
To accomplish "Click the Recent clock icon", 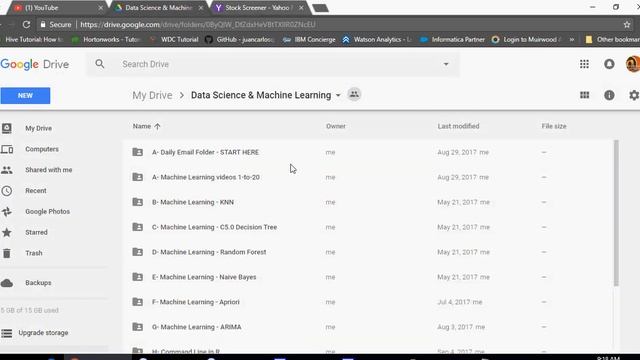I will point(7,191).
